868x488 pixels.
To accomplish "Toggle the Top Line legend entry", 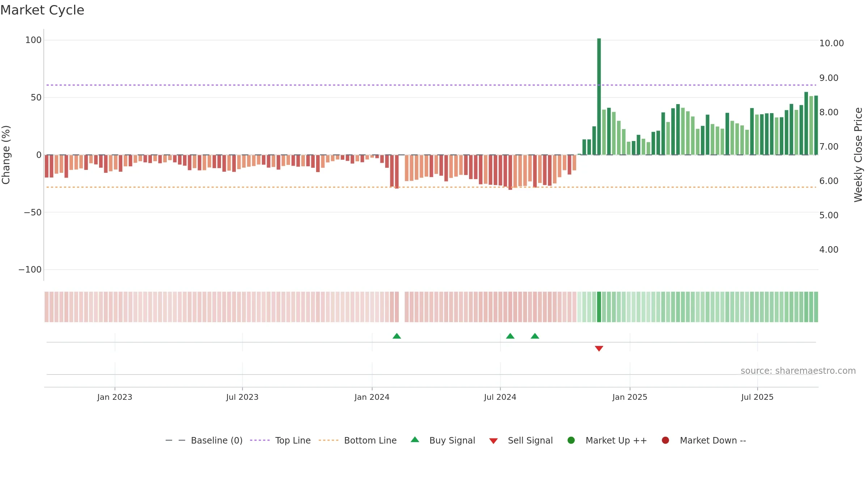I will pyautogui.click(x=280, y=440).
